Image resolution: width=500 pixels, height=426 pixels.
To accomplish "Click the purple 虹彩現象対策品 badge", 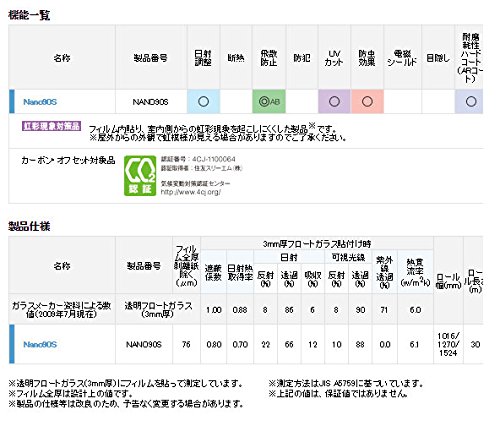I will point(52,126).
